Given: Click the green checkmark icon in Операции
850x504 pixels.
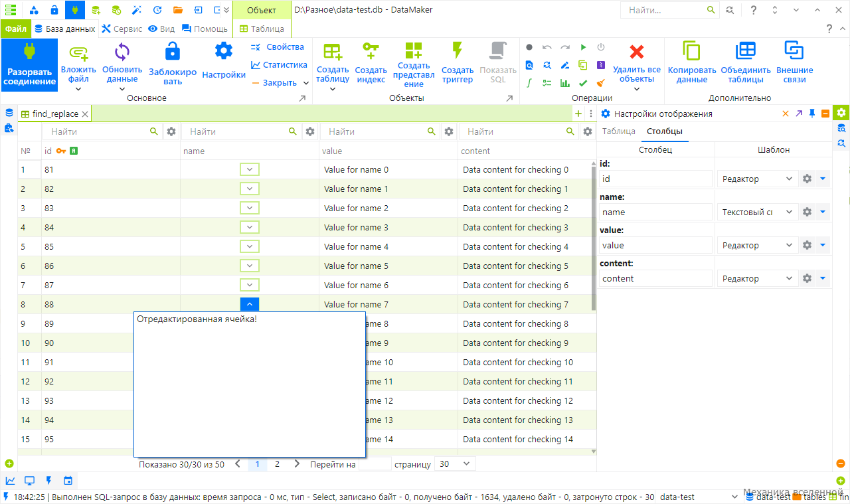Looking at the screenshot, I should click(583, 83).
